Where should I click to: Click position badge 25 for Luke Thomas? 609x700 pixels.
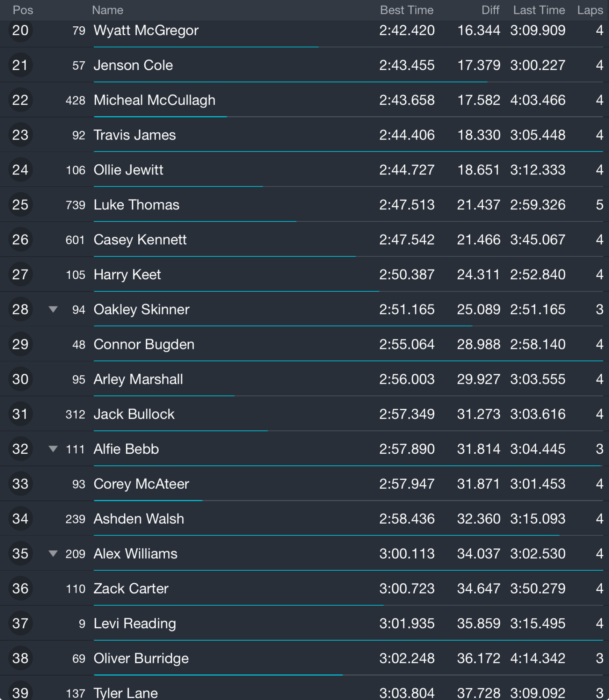[x=20, y=205]
